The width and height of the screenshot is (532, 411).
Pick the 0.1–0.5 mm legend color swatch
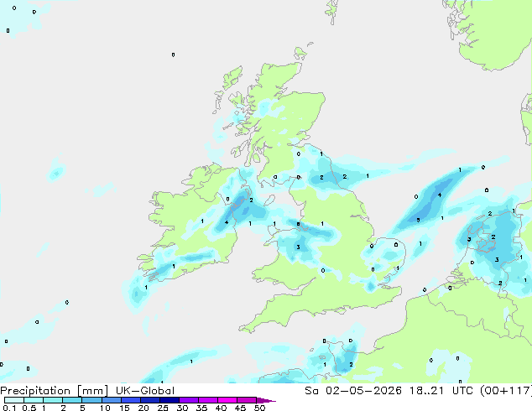tap(14, 400)
